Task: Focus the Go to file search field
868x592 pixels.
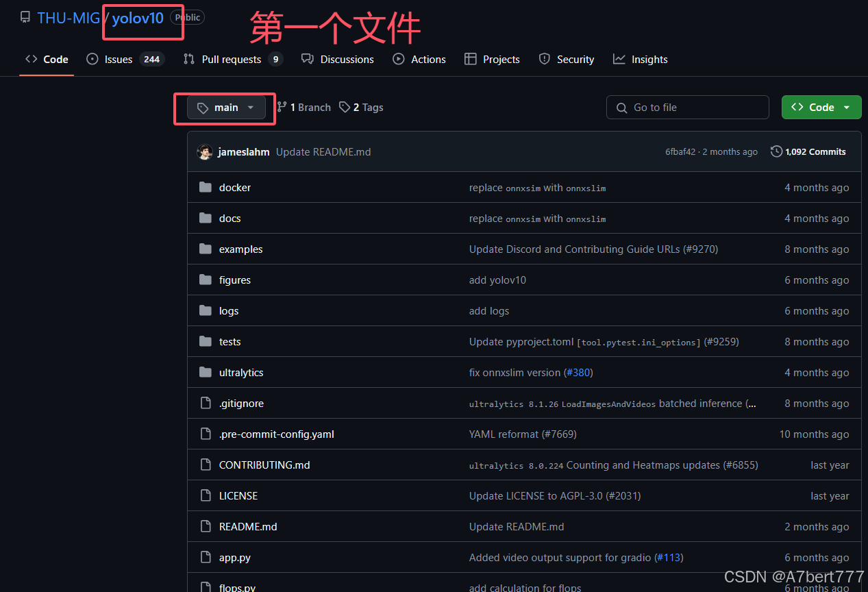Action: point(688,108)
